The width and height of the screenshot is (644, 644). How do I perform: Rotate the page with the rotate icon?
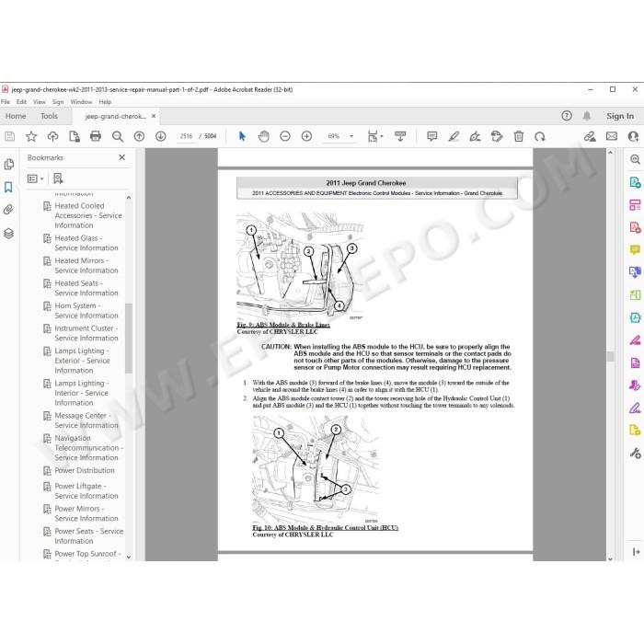tap(540, 136)
